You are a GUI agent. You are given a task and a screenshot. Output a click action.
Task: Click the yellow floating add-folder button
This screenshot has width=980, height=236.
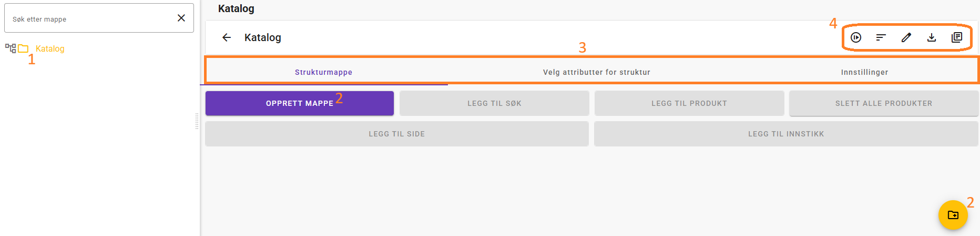click(x=953, y=215)
